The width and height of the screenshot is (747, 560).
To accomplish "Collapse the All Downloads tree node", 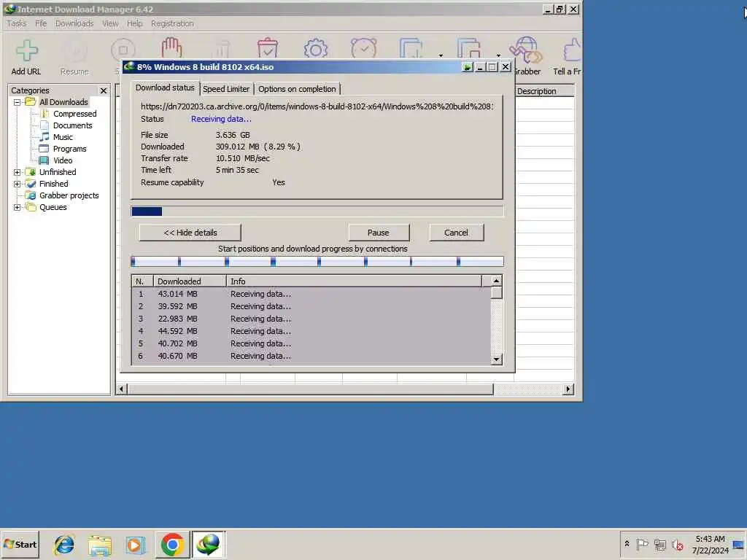I will click(x=18, y=102).
